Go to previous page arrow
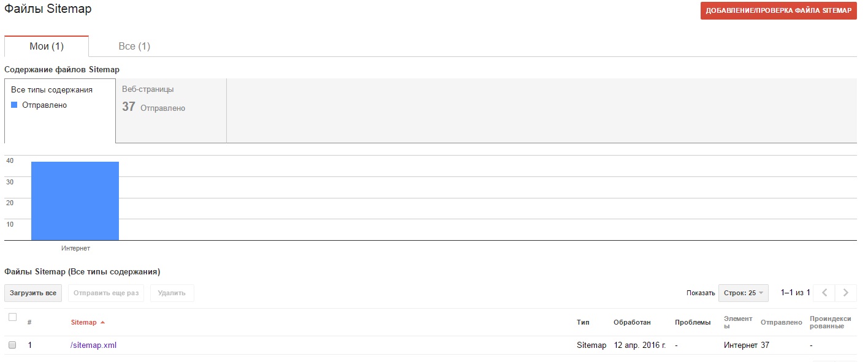This screenshot has width=868, height=362. point(824,293)
